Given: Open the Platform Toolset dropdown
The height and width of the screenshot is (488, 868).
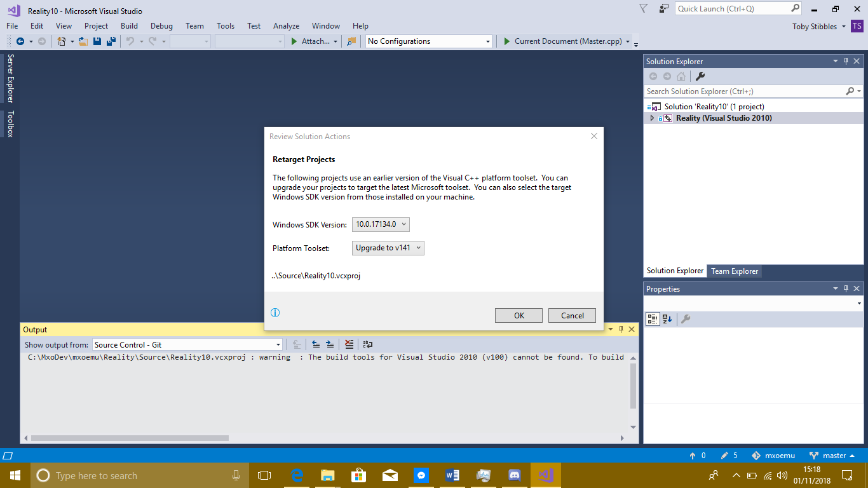Looking at the screenshot, I should (388, 248).
